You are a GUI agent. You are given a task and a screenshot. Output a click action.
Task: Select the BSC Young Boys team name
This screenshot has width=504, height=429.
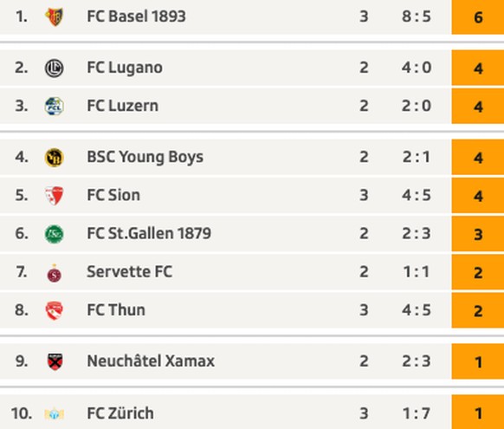click(145, 157)
